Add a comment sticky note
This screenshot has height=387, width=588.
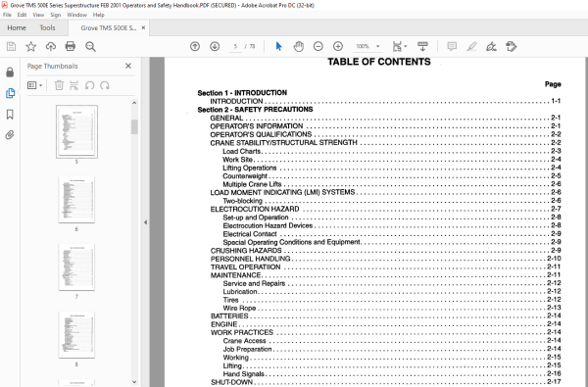click(452, 46)
